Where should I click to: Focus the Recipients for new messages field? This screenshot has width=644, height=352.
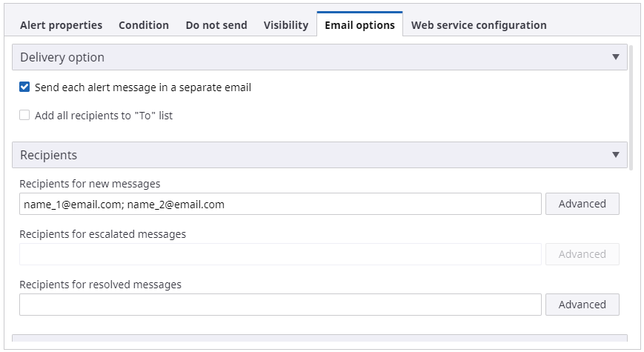(280, 204)
